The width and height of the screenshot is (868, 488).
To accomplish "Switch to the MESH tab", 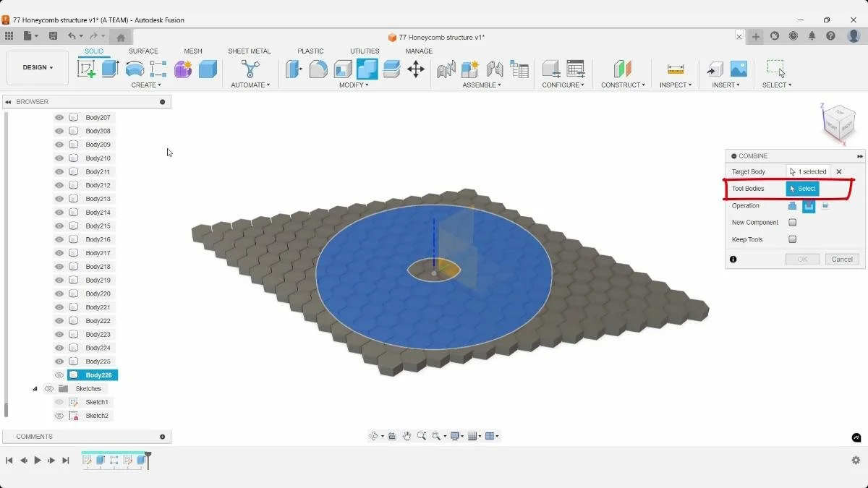I will (193, 51).
